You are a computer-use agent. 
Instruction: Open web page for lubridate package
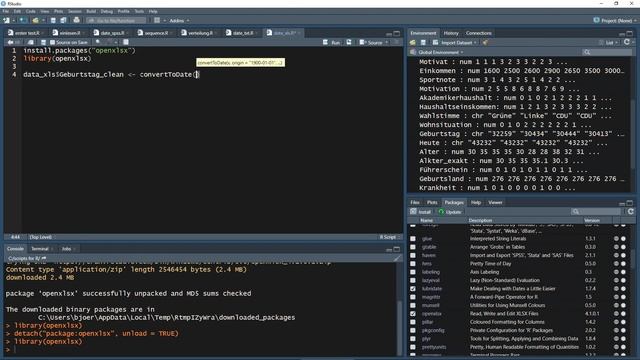616,289
